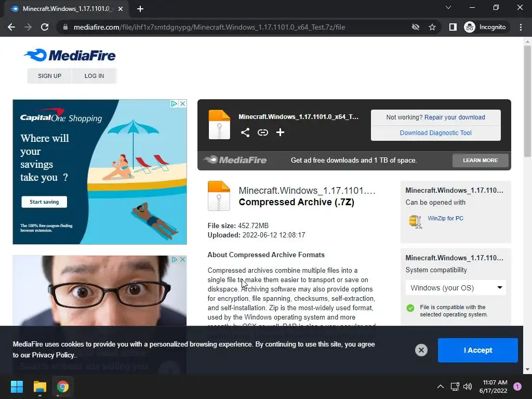Image resolution: width=532 pixels, height=399 pixels.
Task: Open the Download Diagnostic Tool link
Action: point(436,132)
